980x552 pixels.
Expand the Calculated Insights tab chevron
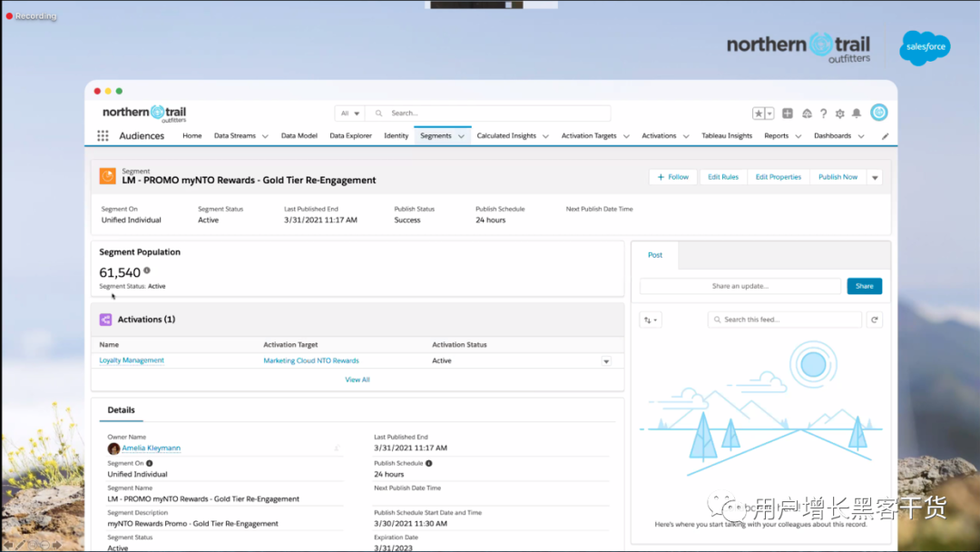[545, 136]
